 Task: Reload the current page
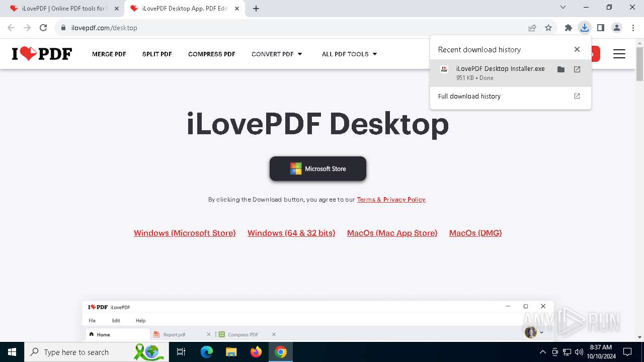(x=43, y=28)
